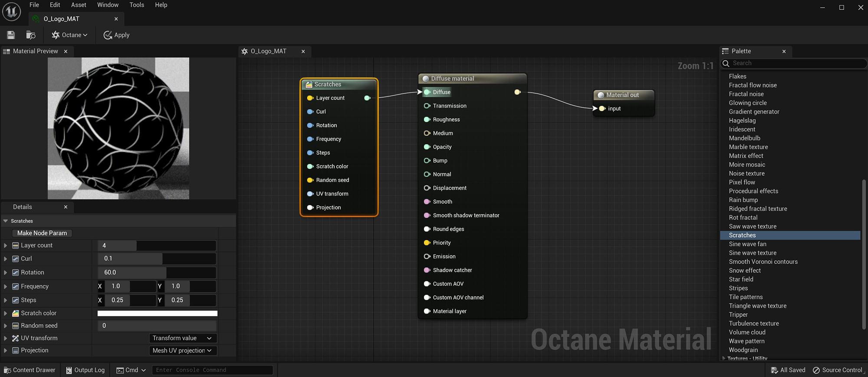Close the O_Logo_MAT asset tab
This screenshot has width=868, height=377.
116,19
